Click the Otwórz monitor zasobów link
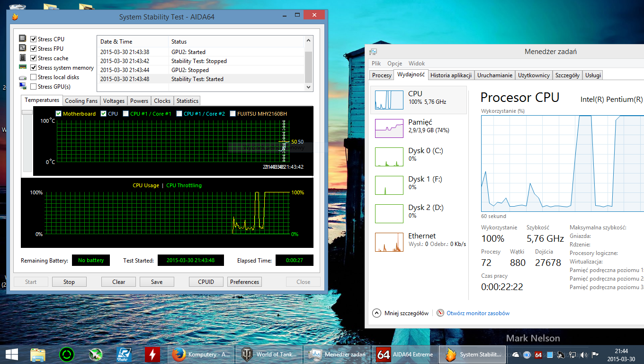The height and width of the screenshot is (364, 644). [x=478, y=313]
